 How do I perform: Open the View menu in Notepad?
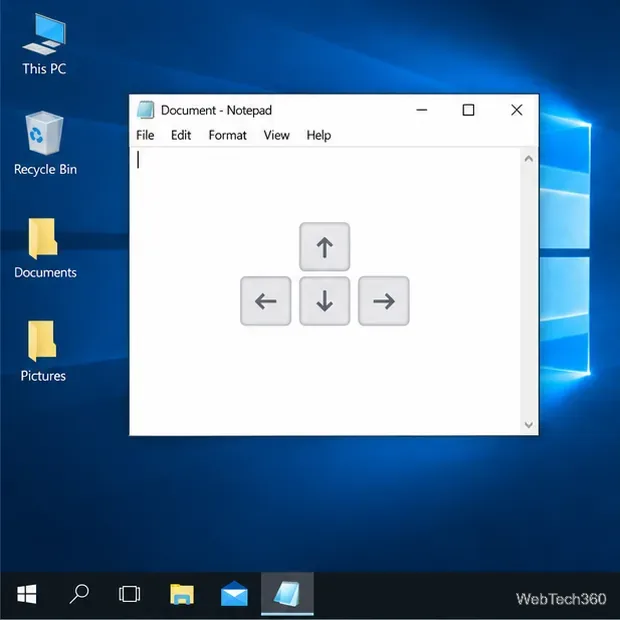[276, 135]
